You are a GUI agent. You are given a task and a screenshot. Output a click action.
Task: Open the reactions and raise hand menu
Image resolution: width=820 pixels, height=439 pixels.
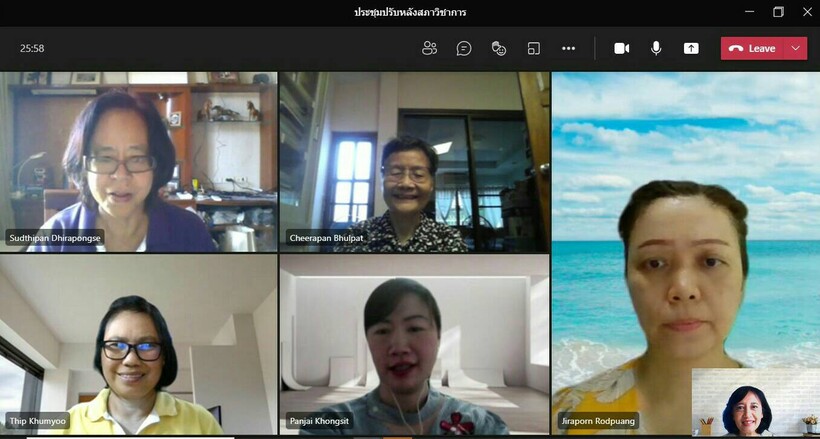tap(499, 48)
